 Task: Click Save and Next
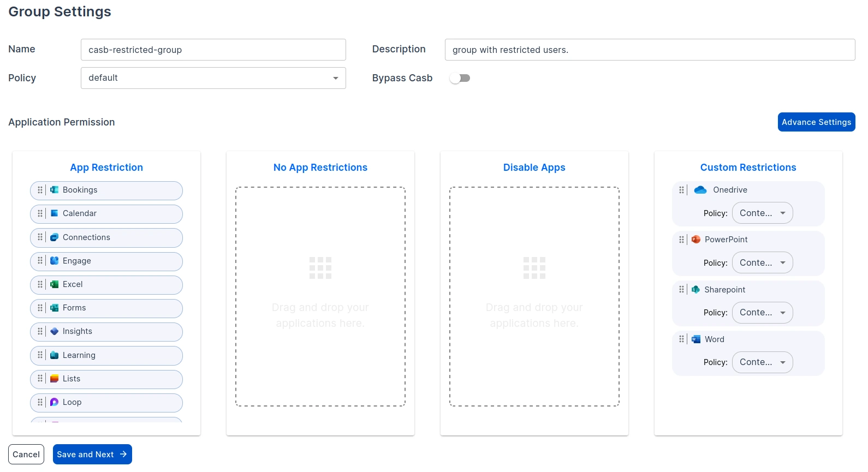point(92,455)
